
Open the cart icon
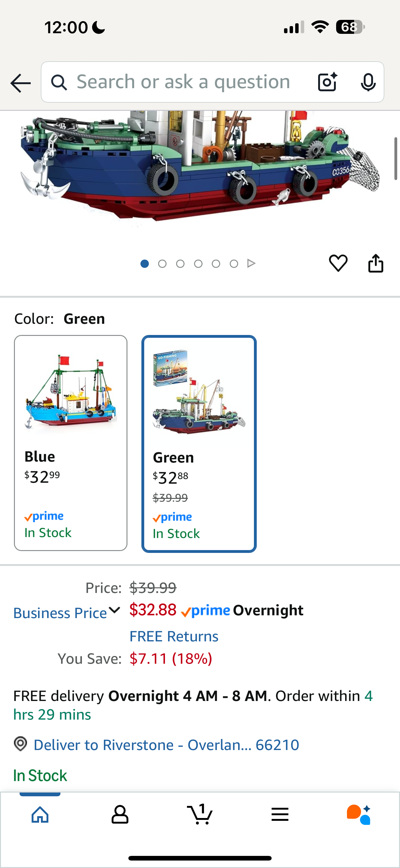(200, 814)
